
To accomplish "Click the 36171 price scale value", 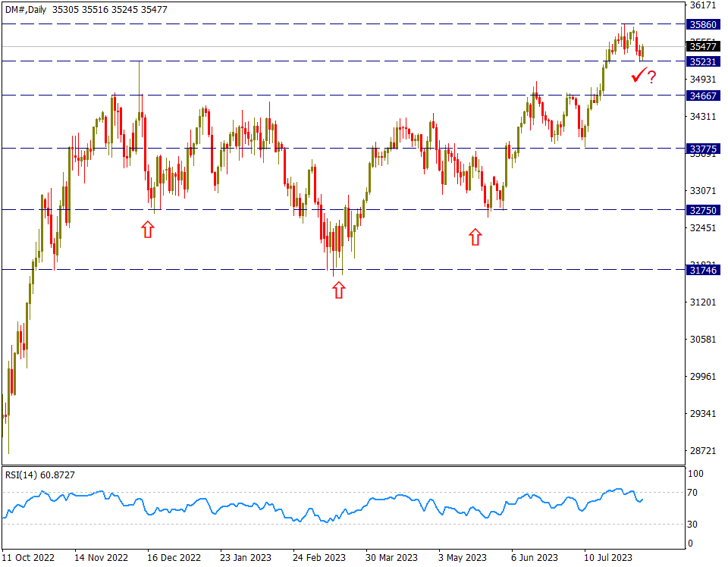I will (703, 5).
